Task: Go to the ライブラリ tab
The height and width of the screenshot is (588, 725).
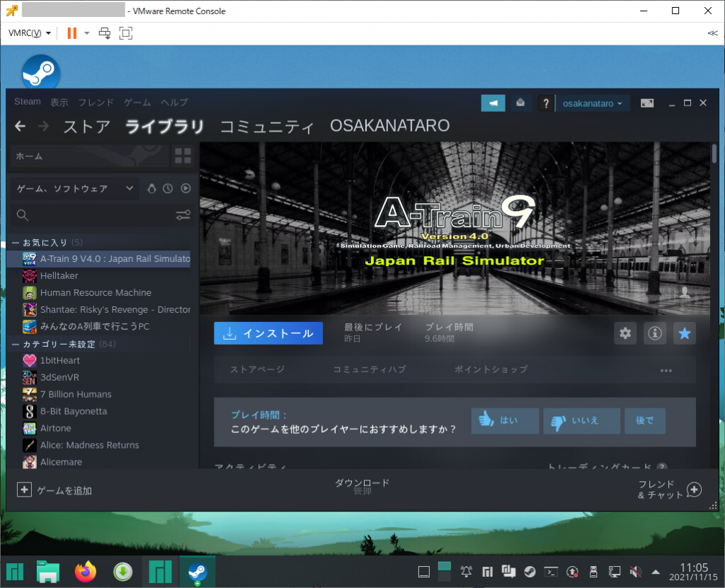Action: click(x=164, y=126)
